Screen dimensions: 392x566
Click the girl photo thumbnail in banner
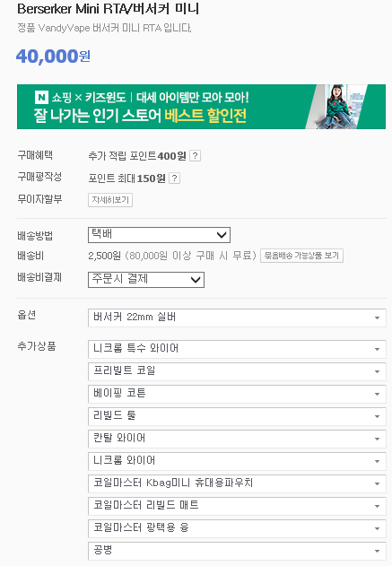click(336, 107)
